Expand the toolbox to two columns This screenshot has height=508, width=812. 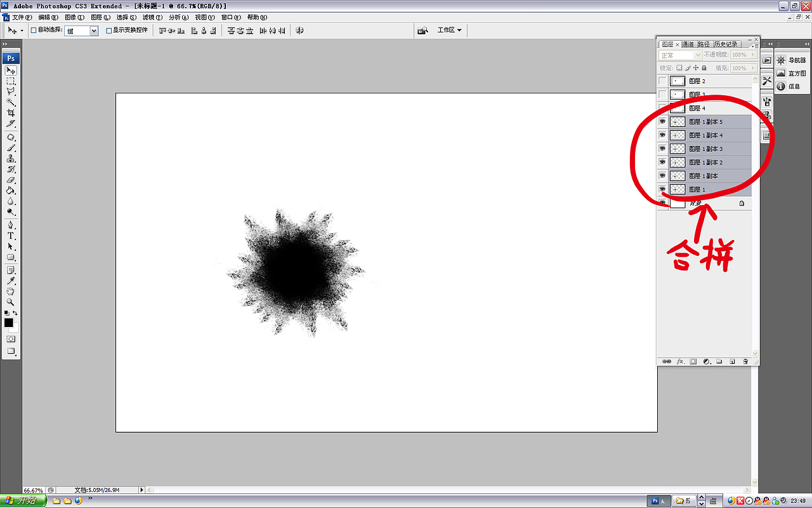click(x=5, y=44)
